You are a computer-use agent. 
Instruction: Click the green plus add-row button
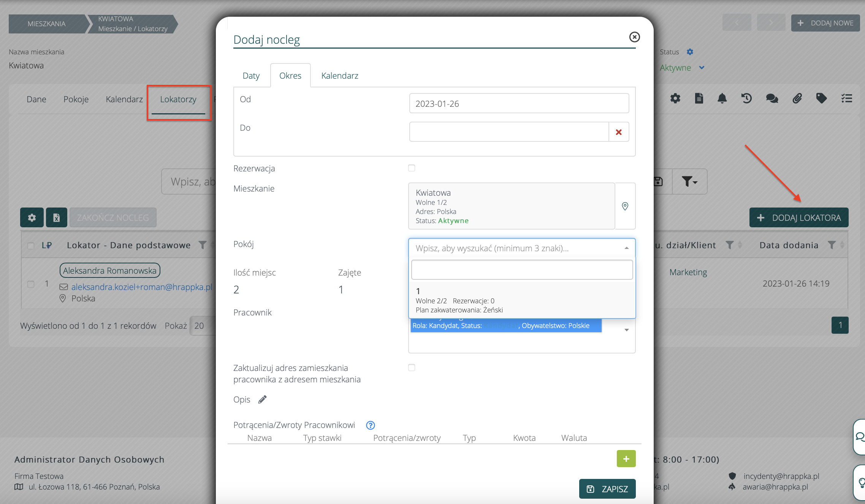626,459
